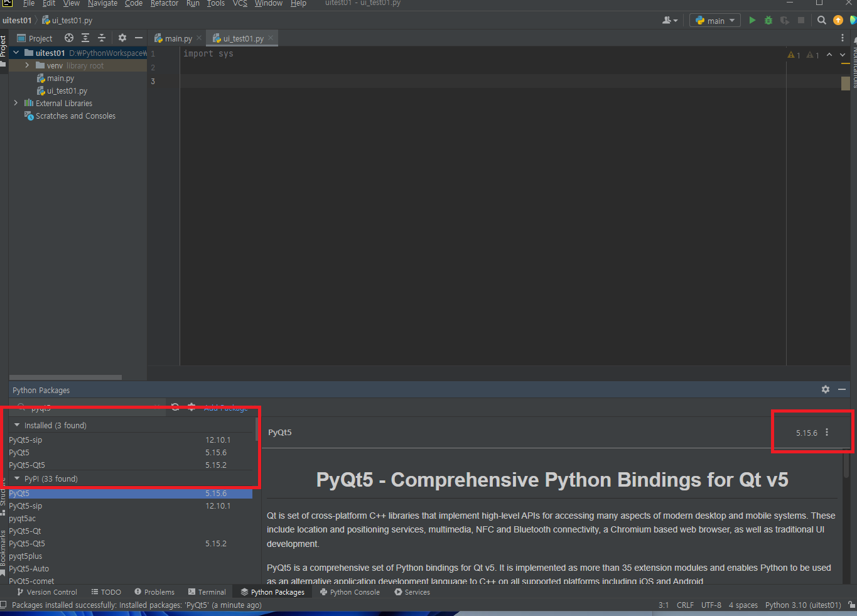Open the Refactor menu
This screenshot has height=616, width=857.
point(164,4)
